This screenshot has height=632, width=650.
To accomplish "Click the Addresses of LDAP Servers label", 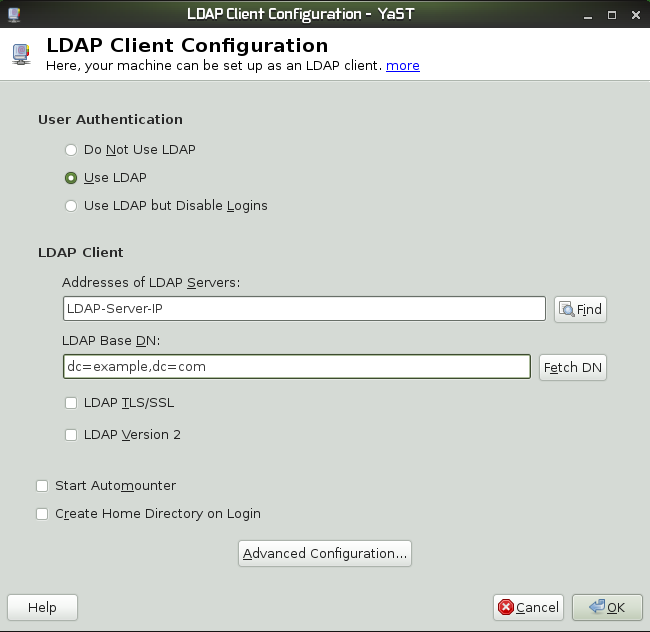I will pos(151,283).
